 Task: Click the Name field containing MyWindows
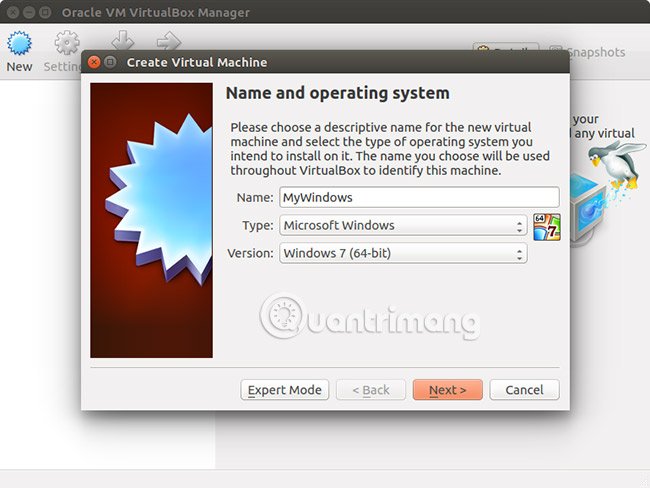tap(420, 197)
